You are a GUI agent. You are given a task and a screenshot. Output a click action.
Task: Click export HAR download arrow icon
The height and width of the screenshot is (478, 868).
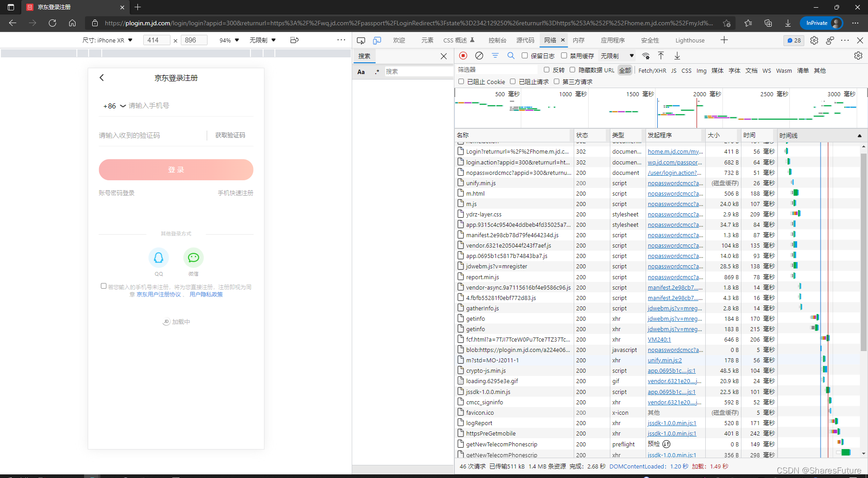pyautogui.click(x=677, y=56)
